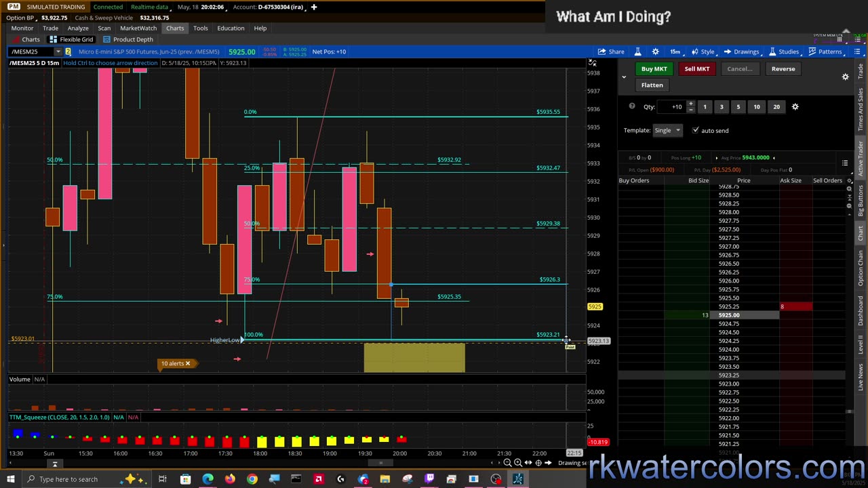Click the chart maximize arrows icon
The image size is (868, 488).
[x=592, y=62]
